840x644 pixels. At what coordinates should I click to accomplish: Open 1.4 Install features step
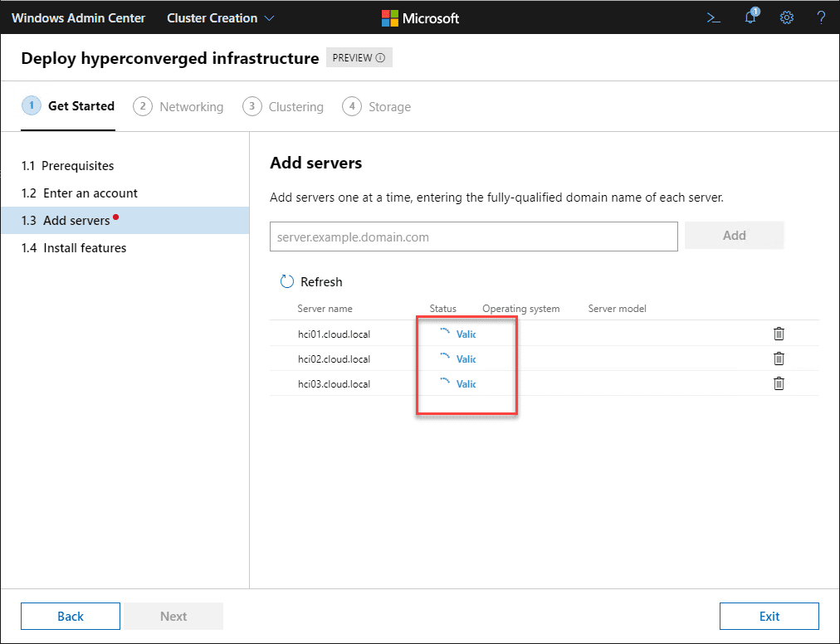74,248
